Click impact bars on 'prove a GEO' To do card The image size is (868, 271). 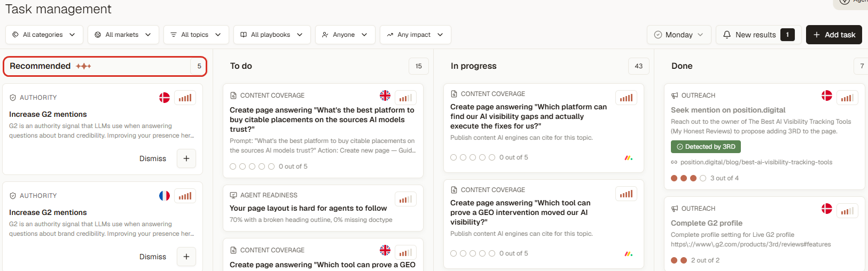405,253
